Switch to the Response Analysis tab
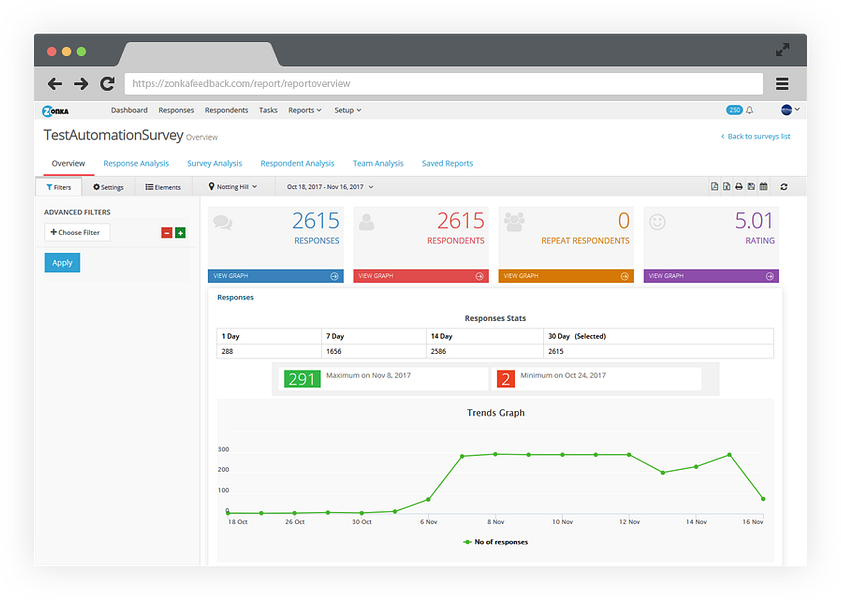The width and height of the screenshot is (841, 600). pos(136,164)
